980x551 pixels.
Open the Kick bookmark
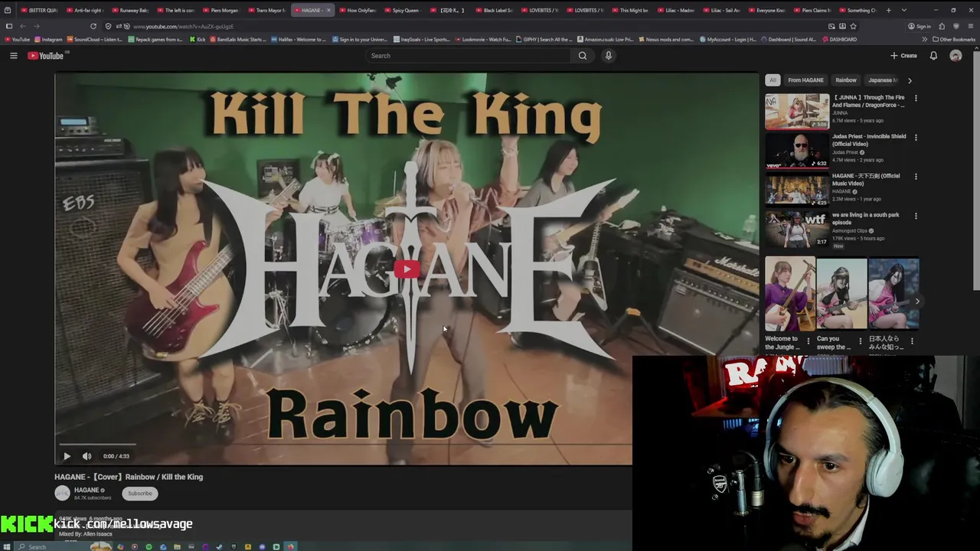(198, 39)
